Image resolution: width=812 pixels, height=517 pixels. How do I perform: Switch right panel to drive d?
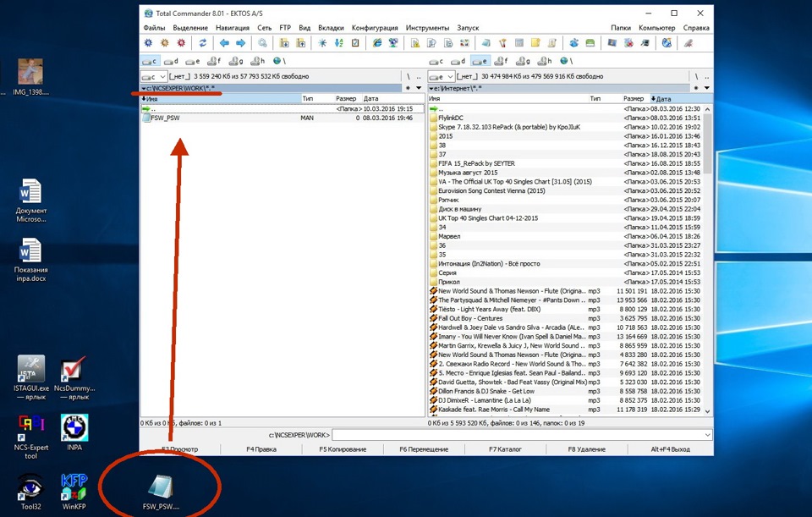point(458,61)
